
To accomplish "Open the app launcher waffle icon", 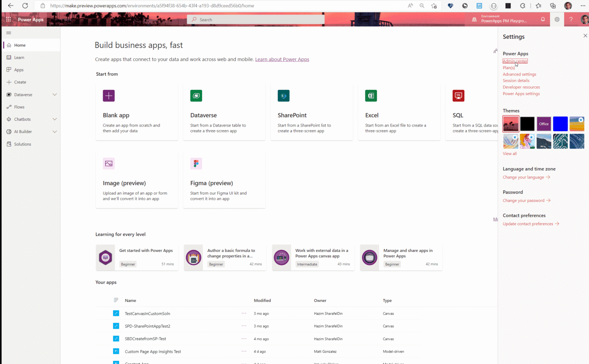I will (8, 19).
